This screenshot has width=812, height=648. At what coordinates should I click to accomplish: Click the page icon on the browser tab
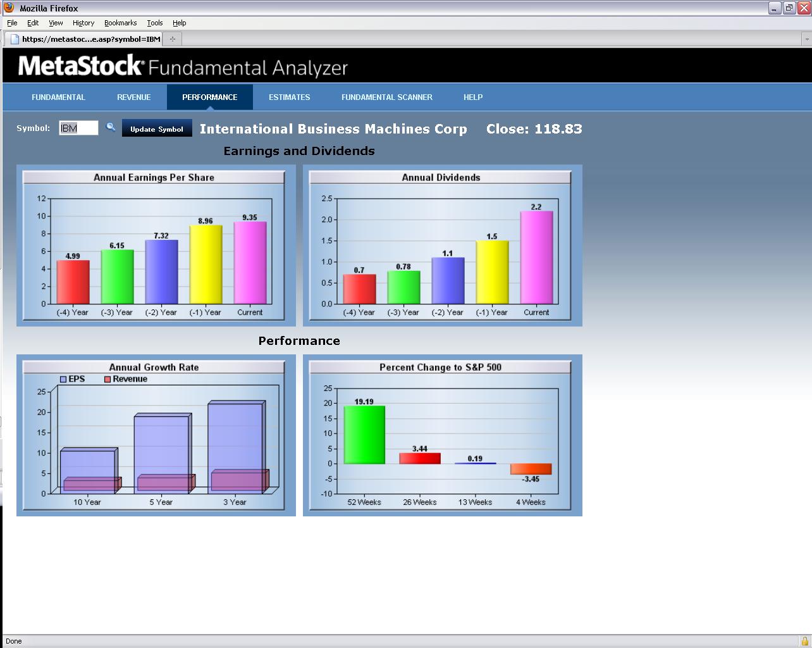pyautogui.click(x=15, y=39)
